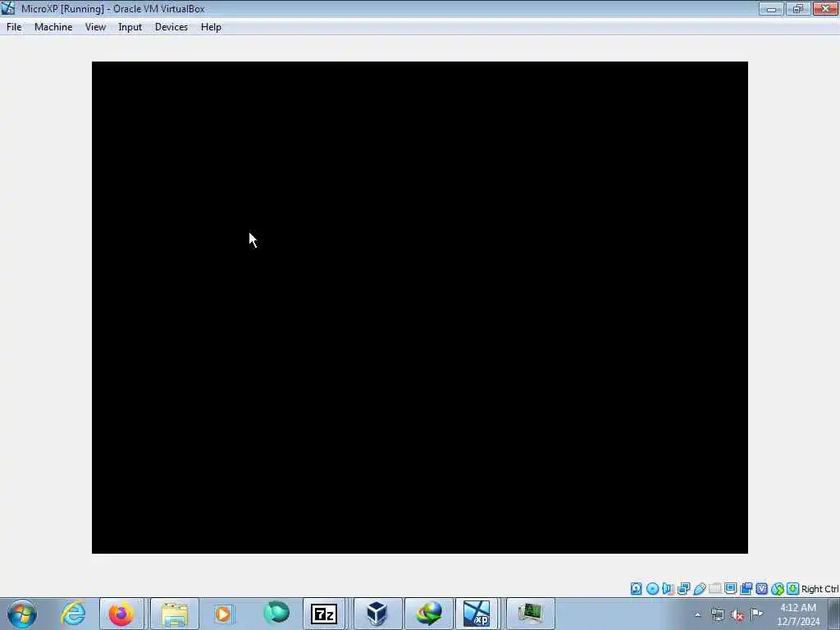Switch to VirtualBox Manager taskbar button
This screenshot has height=630, width=840.
pos(377,614)
